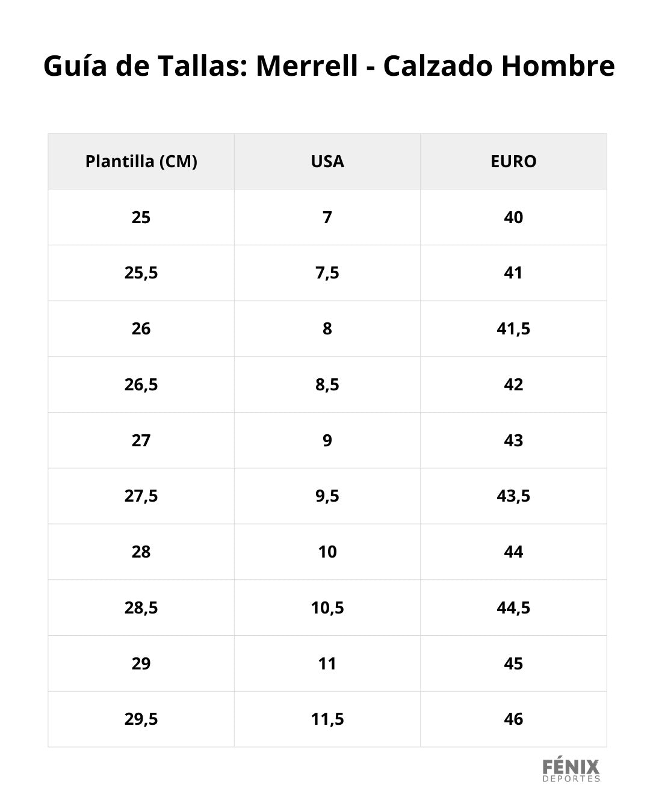Viewport: 650px width, 812px height.
Task: Click the EURO 41,5 cell
Action: tap(513, 328)
